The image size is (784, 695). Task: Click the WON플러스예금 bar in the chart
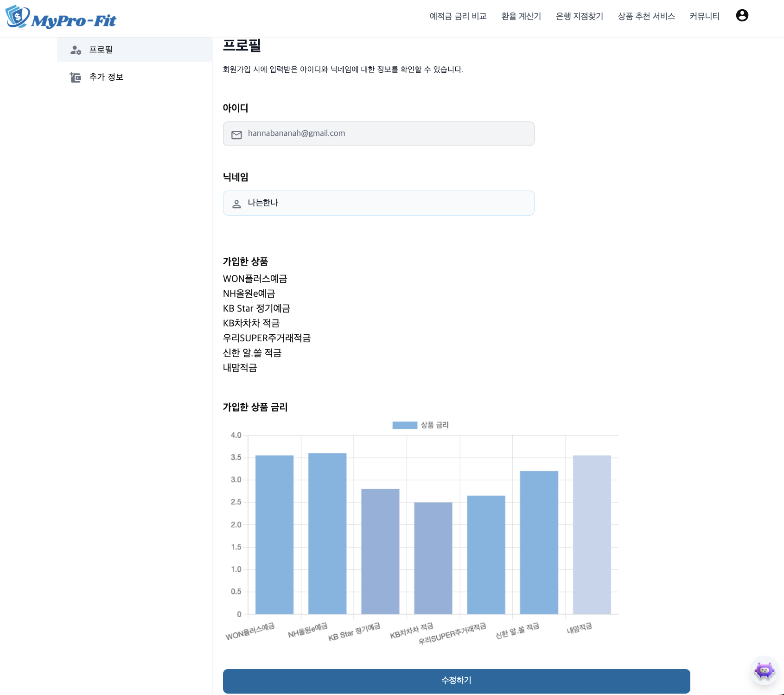(274, 535)
